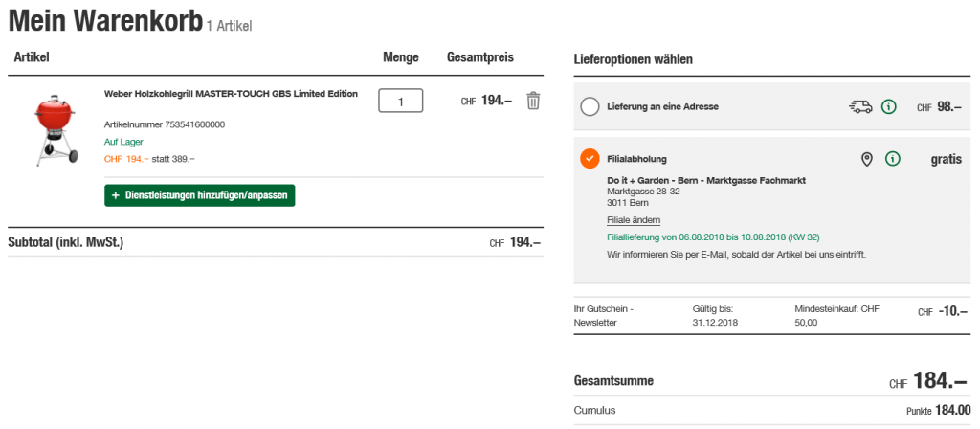Click the store name 'Do it + Garden - Bern'
The width and height of the screenshot is (980, 429).
click(706, 180)
